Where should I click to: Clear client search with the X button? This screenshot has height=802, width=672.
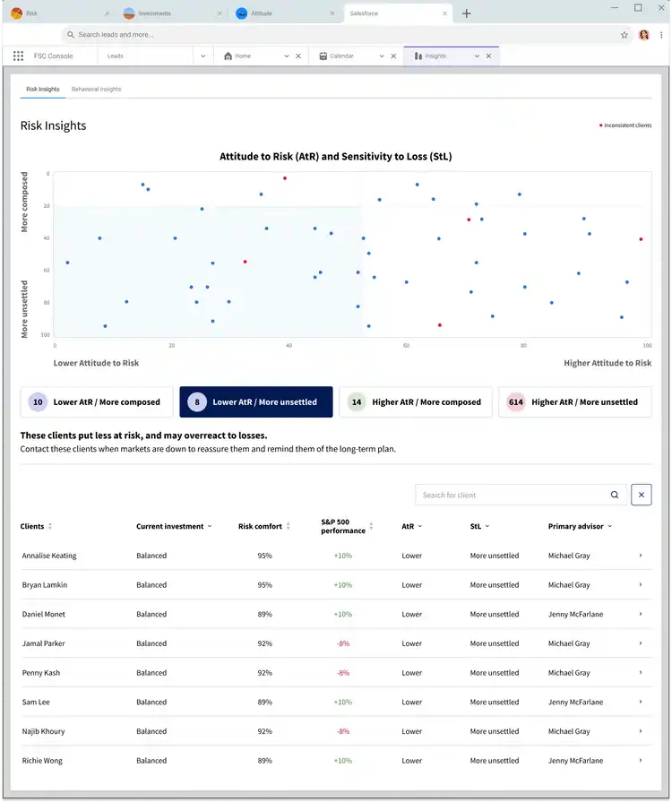641,495
